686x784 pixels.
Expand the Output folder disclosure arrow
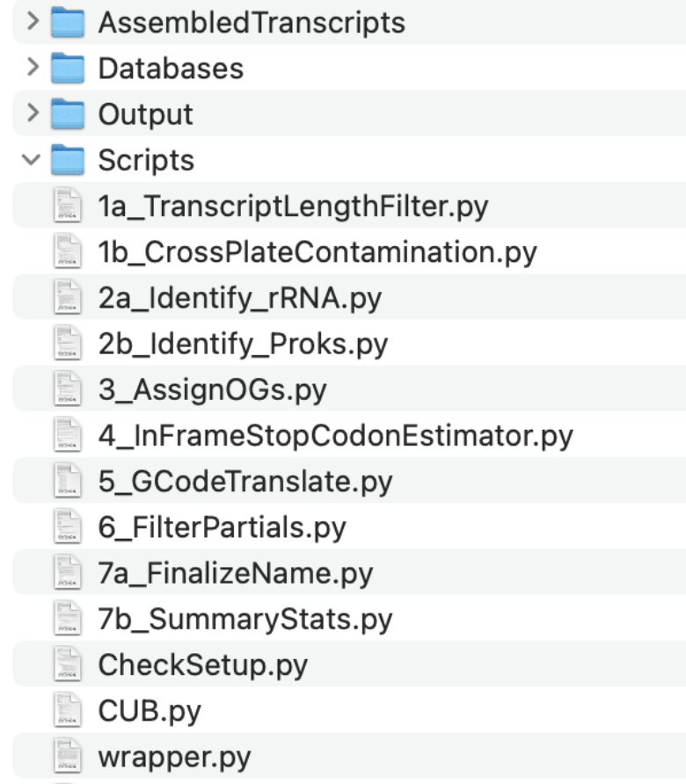click(x=33, y=113)
